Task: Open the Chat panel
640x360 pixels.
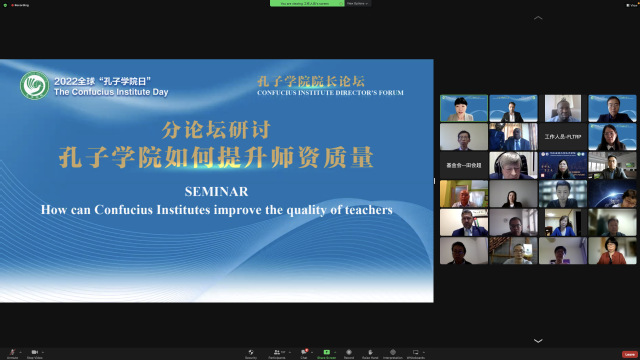Action: click(x=304, y=352)
